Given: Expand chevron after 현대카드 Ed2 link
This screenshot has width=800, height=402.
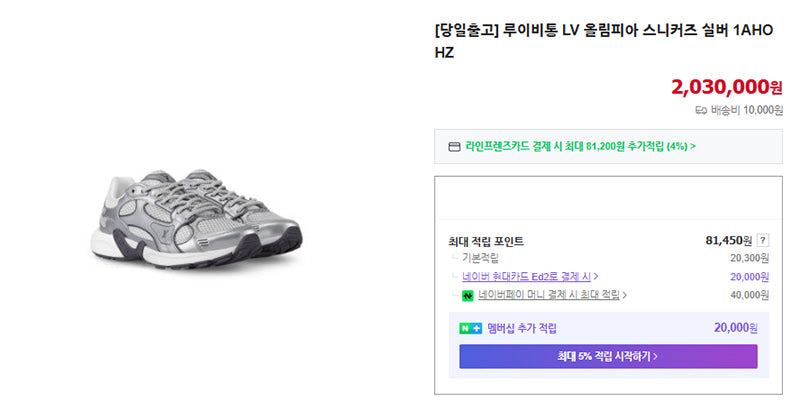Looking at the screenshot, I should pos(596,277).
